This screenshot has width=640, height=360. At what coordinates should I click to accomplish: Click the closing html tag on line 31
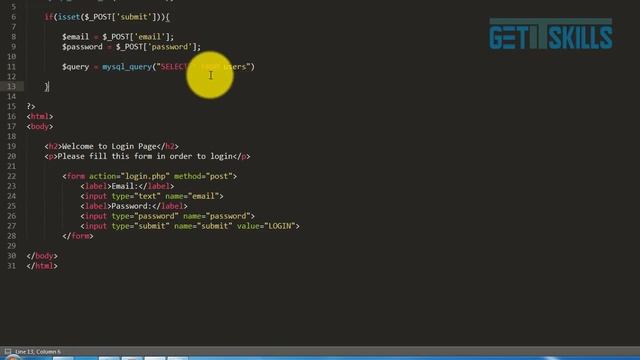[x=42, y=266]
